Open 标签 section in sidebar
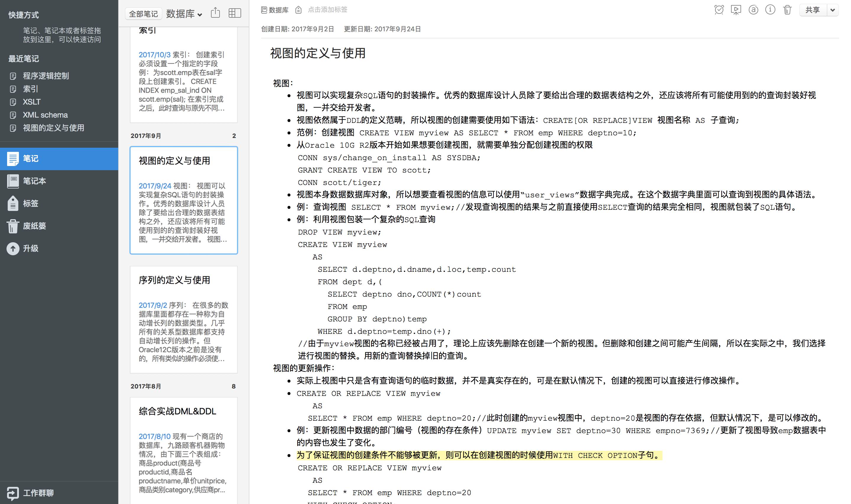 point(30,204)
